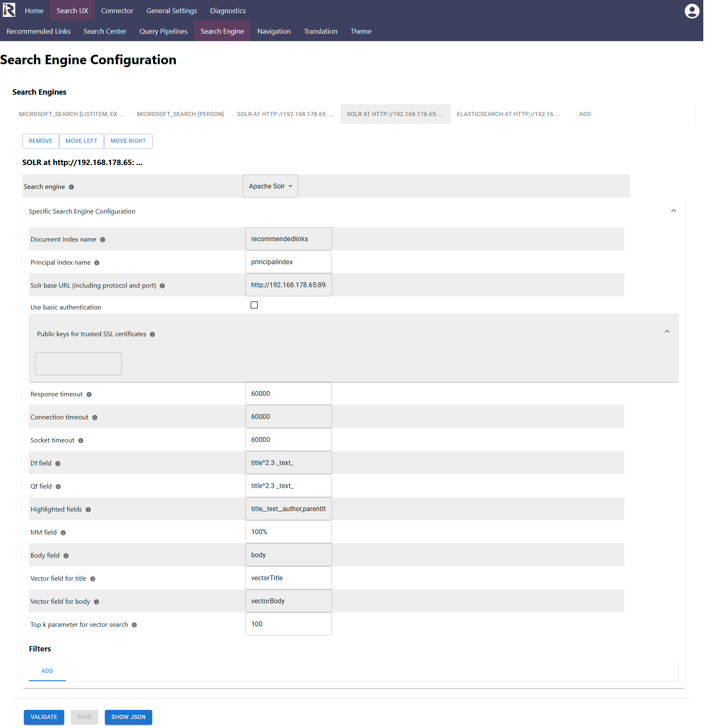Show info for Response timeout

click(x=89, y=395)
